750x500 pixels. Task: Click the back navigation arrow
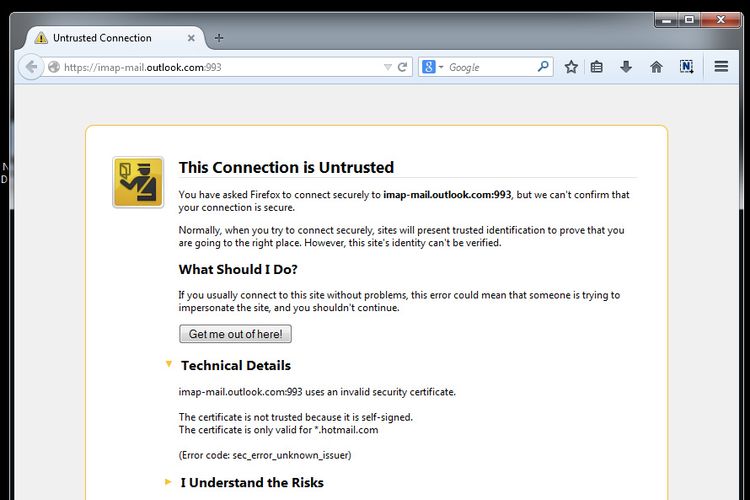click(31, 67)
